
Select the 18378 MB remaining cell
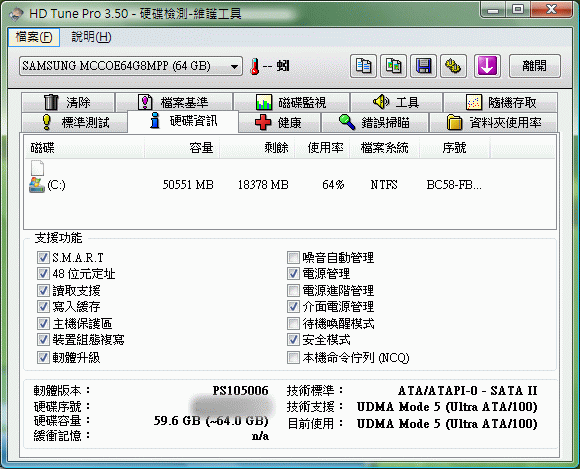click(x=263, y=185)
